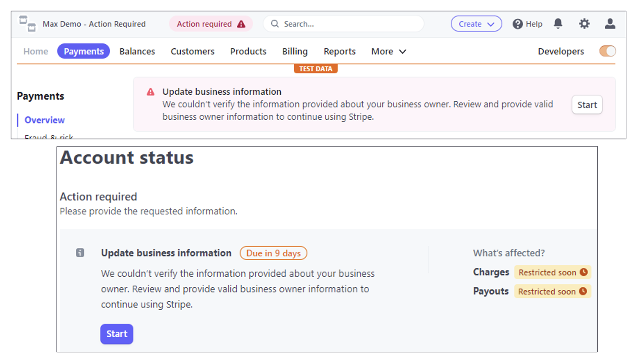Click the clock icon on Charges restricted badge
This screenshot has width=642, height=364.
tap(584, 272)
